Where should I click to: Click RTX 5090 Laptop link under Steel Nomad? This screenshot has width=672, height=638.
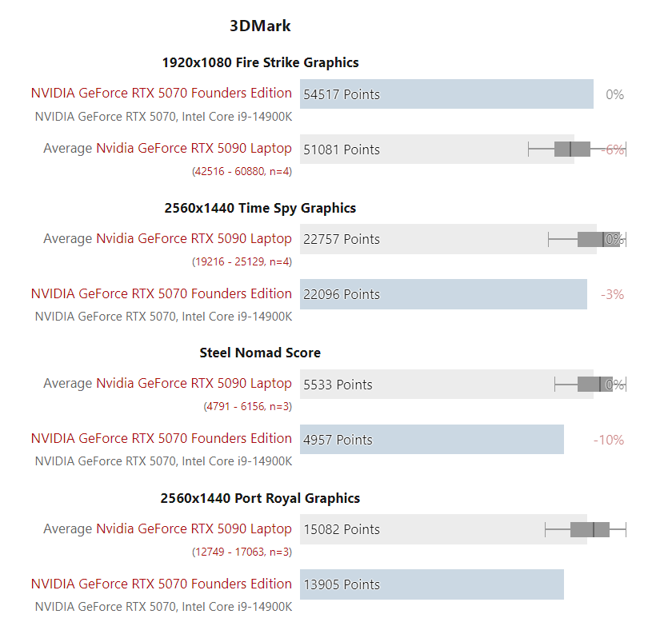click(x=194, y=383)
